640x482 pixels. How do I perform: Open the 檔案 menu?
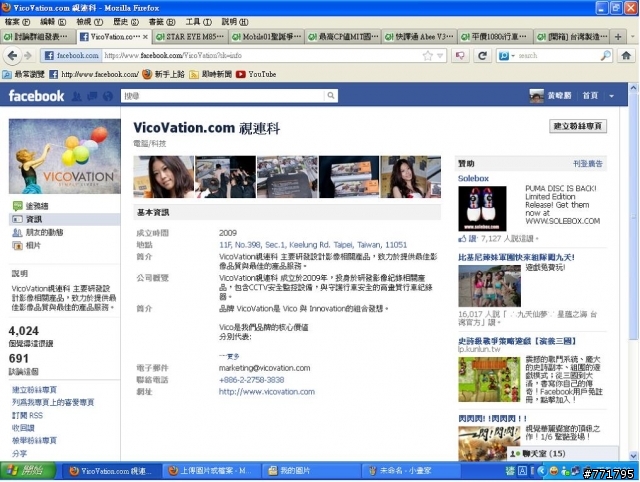pyautogui.click(x=17, y=22)
